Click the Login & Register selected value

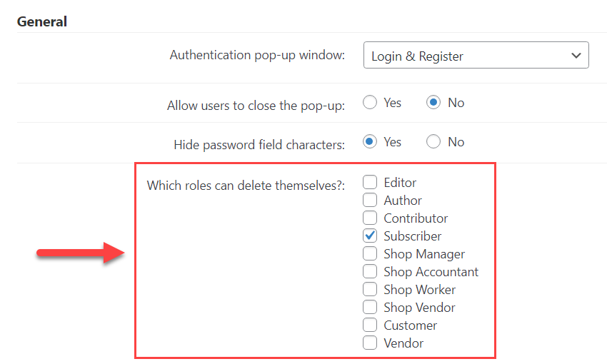(x=417, y=56)
